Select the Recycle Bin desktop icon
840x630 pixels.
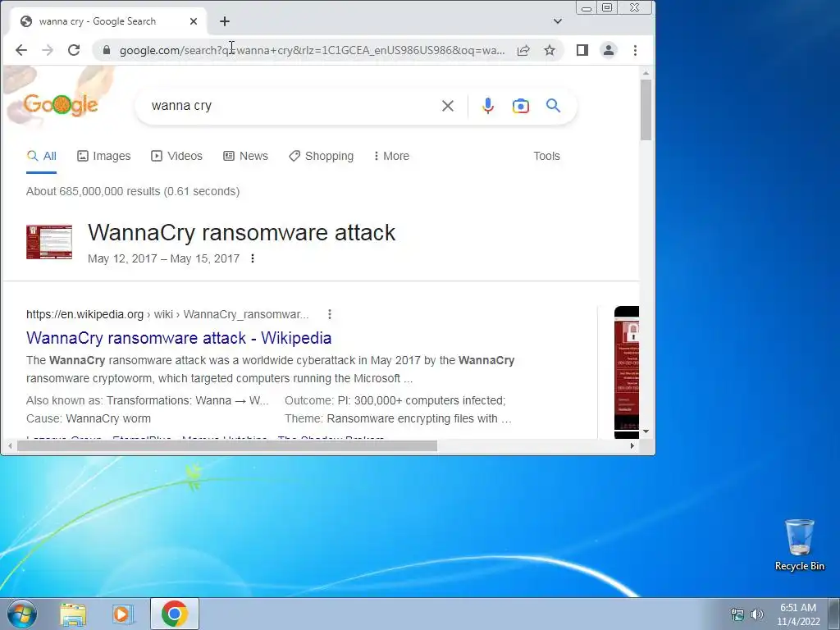pyautogui.click(x=799, y=545)
